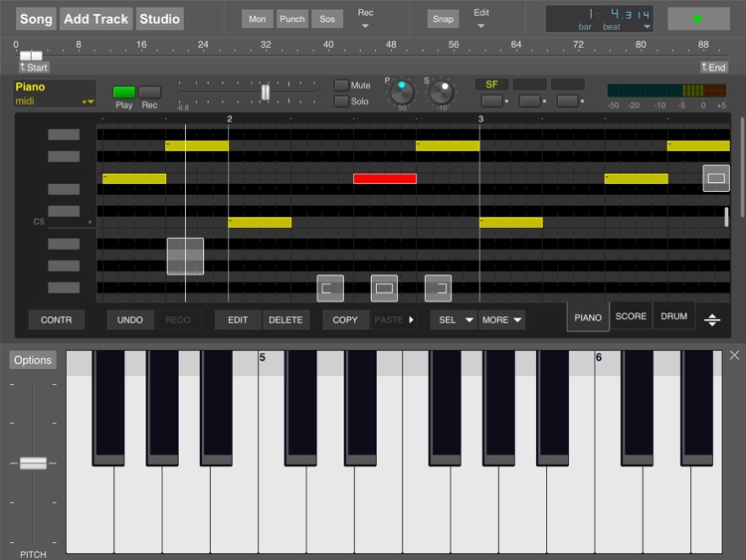Open the bar/beat time display dropdown

[x=647, y=27]
